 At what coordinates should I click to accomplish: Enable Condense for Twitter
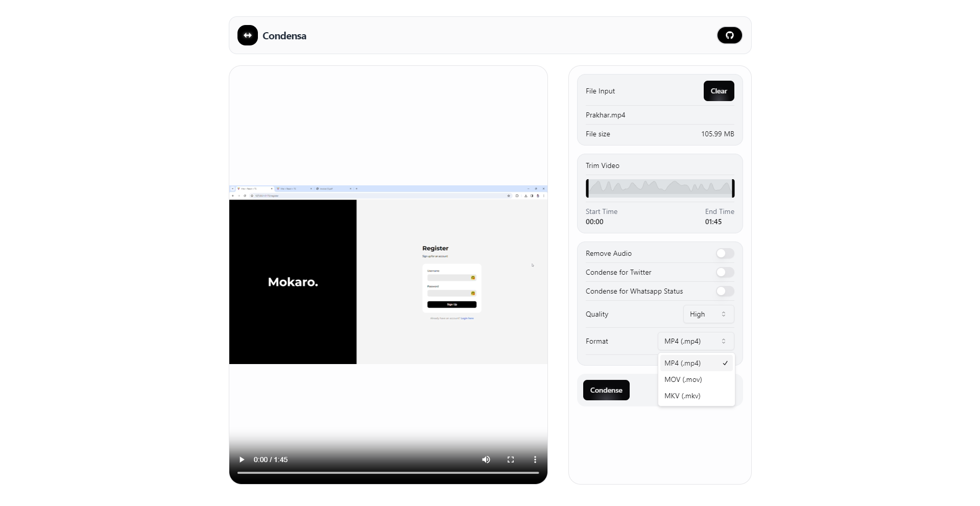[725, 272]
